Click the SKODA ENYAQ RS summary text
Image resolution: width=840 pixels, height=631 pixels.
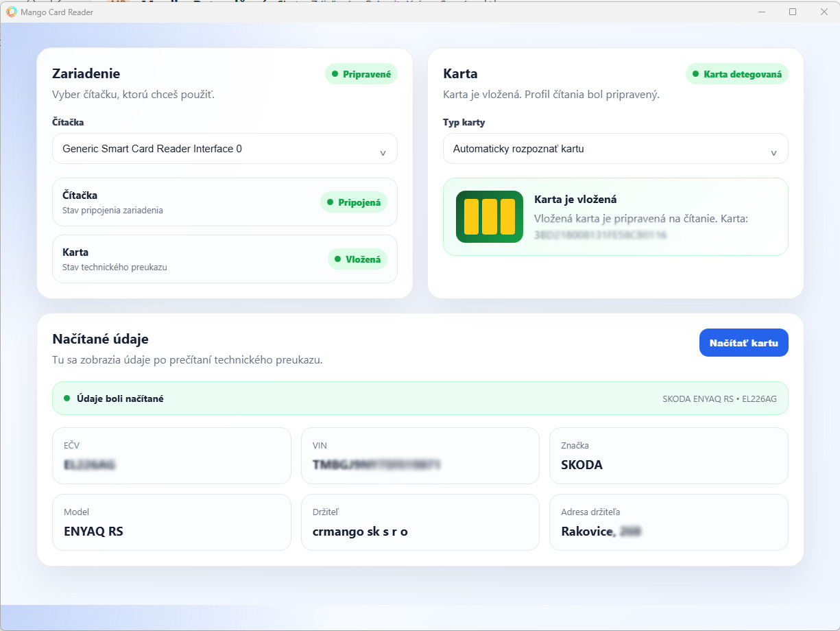(x=719, y=399)
